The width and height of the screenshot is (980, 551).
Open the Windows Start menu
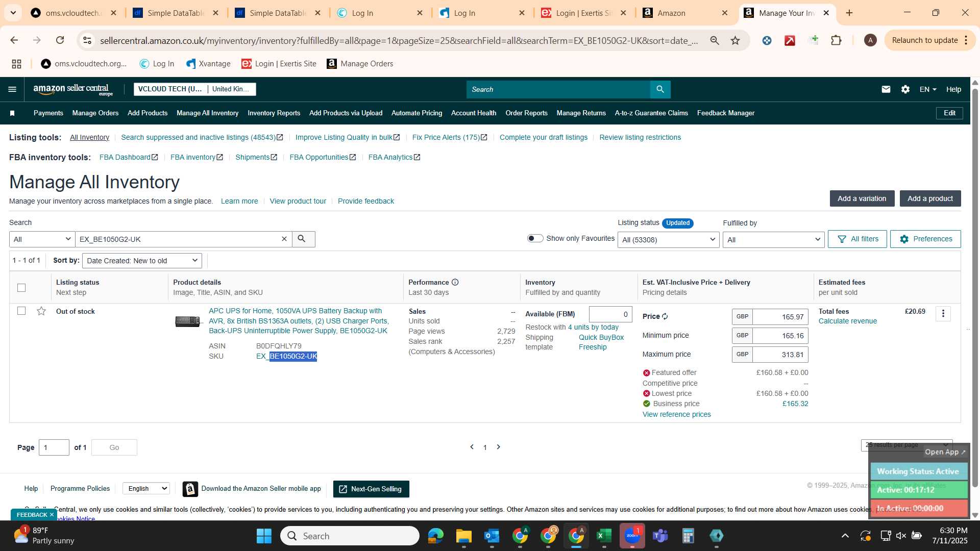264,536
